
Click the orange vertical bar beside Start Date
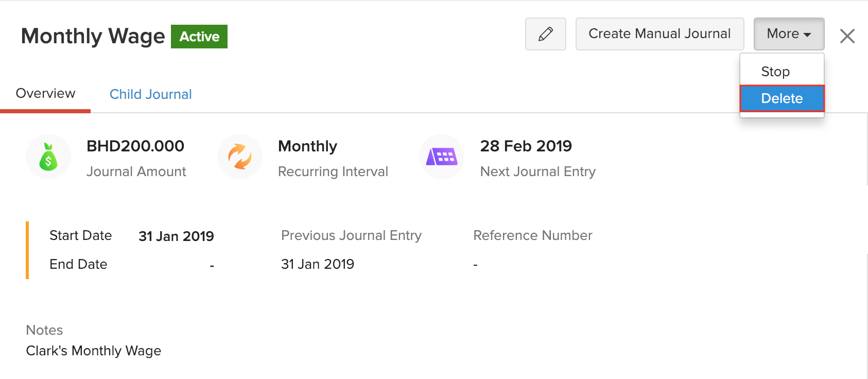(x=27, y=250)
